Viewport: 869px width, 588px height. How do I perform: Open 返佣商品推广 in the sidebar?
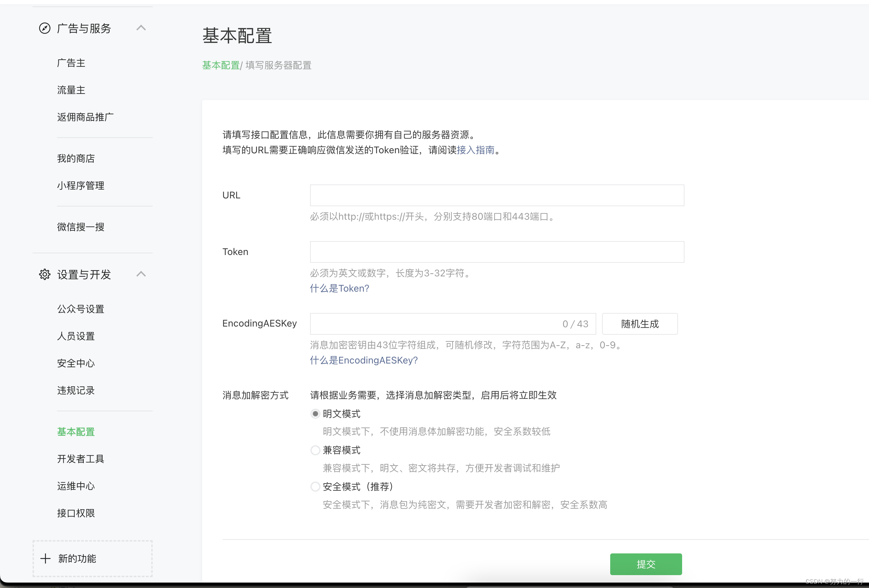[x=85, y=117]
